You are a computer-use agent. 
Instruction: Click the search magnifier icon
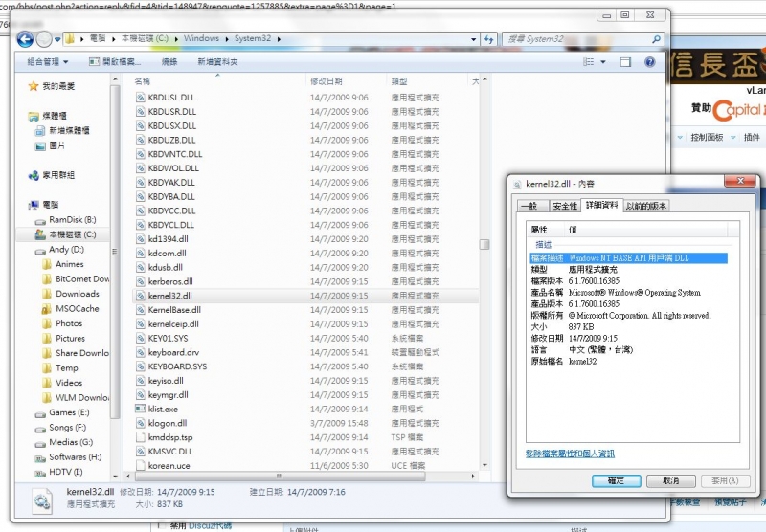click(x=656, y=39)
